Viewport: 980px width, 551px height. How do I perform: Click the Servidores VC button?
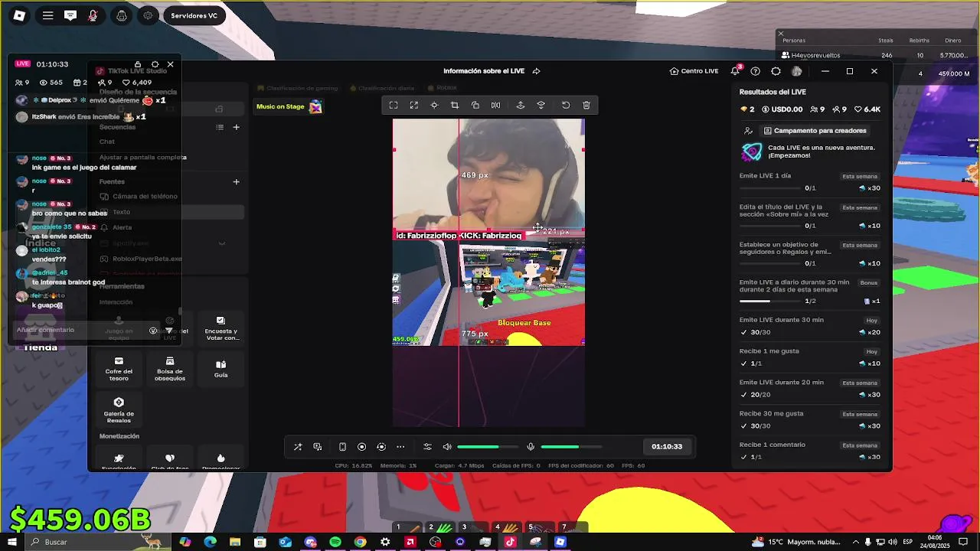click(x=194, y=15)
